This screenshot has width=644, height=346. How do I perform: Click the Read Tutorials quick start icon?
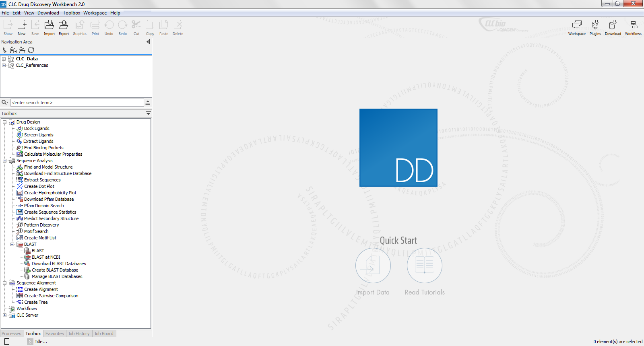(425, 266)
